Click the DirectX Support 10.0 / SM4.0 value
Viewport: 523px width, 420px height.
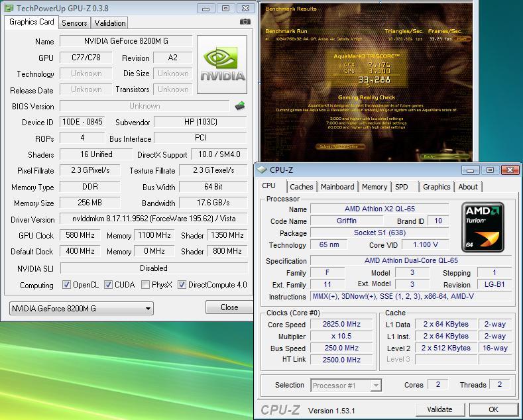pyautogui.click(x=219, y=154)
